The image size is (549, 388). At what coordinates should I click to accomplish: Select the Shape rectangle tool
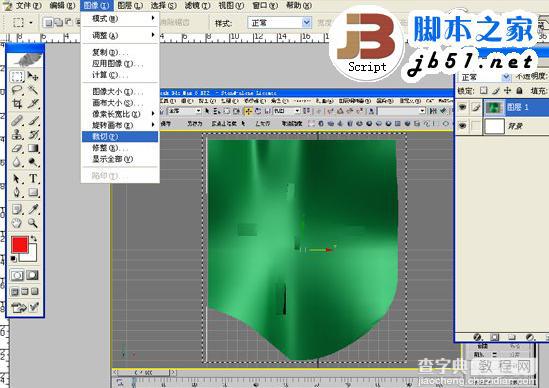pos(33,192)
